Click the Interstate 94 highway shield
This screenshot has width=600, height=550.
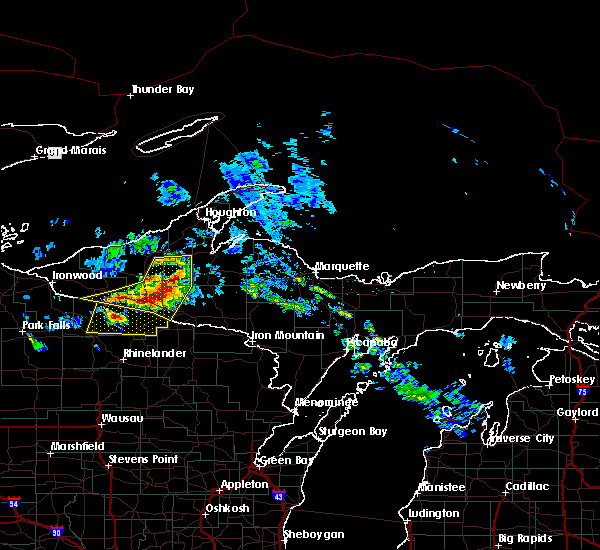click(13, 502)
